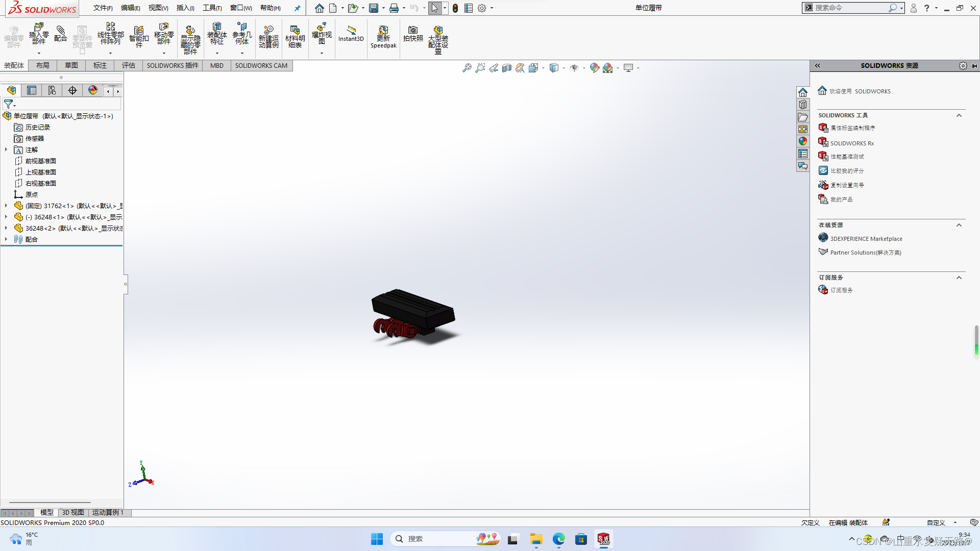The image size is (980, 551).
Task: Activate 局部放大 zoom to area
Action: (x=480, y=67)
